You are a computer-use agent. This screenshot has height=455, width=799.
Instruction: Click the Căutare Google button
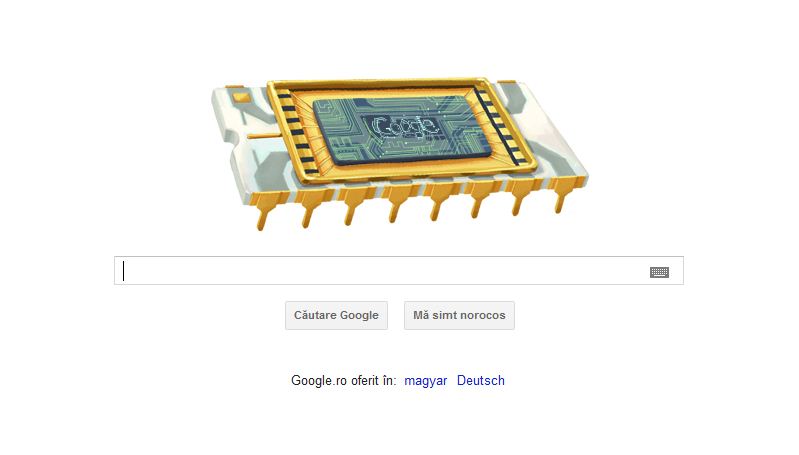point(336,315)
